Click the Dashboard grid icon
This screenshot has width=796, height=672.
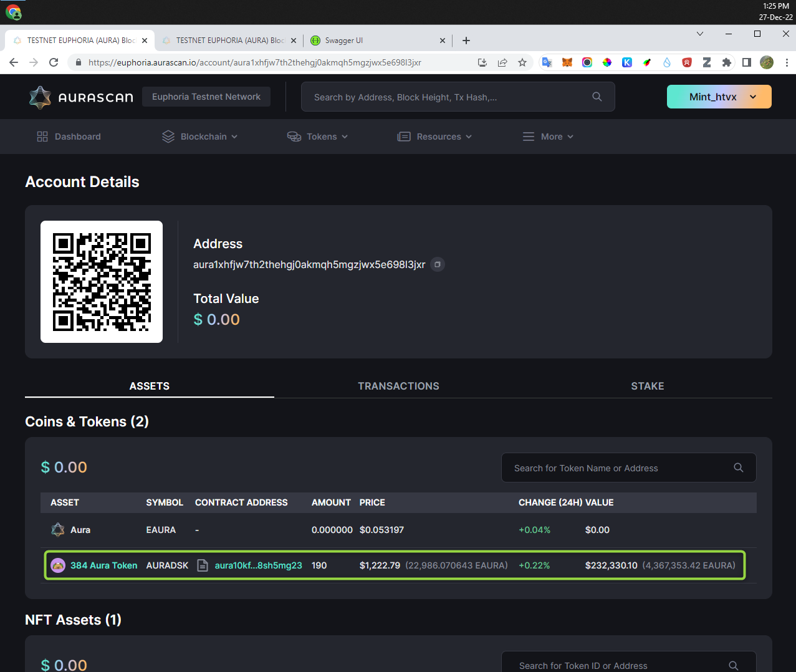42,136
